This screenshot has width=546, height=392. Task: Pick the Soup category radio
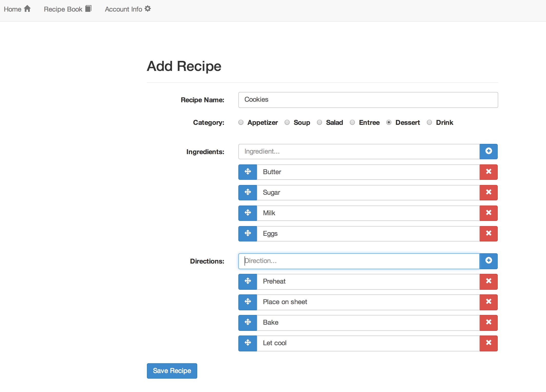(x=287, y=122)
